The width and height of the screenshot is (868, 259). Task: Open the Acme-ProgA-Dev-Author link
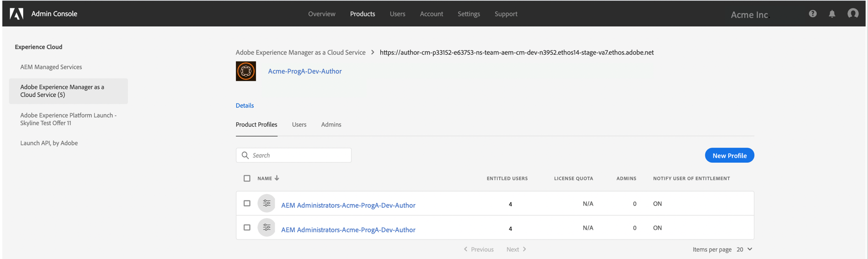(x=304, y=71)
